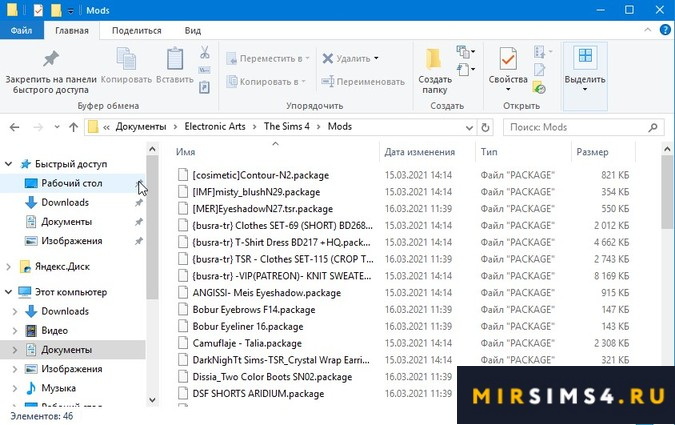Click the history icon in Открыть group
The height and width of the screenshot is (425, 675).
coord(539,88)
